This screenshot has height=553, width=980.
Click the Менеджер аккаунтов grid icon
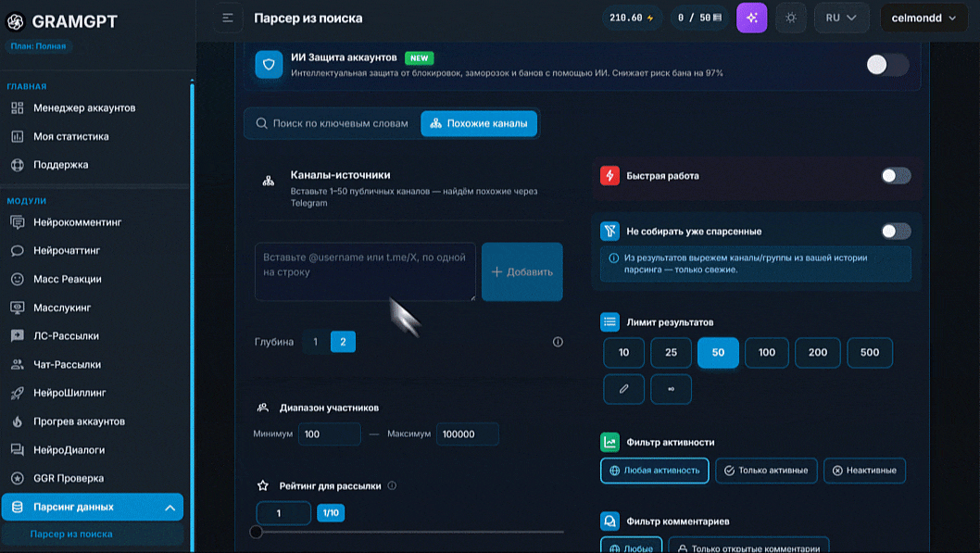[x=18, y=108]
